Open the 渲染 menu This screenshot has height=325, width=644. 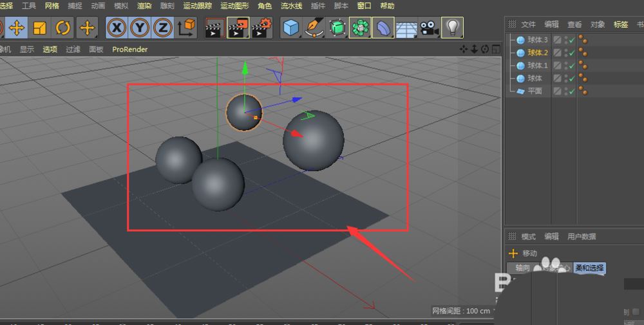click(144, 5)
